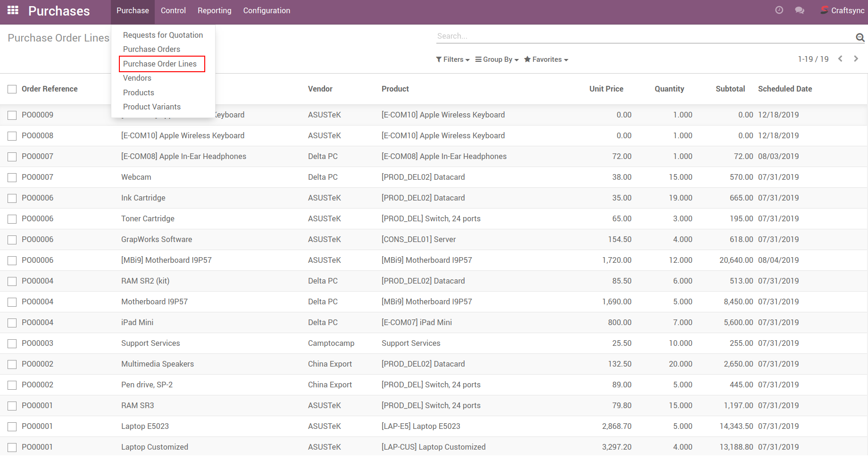Select all rows with header checkbox
868x469 pixels.
tap(12, 89)
